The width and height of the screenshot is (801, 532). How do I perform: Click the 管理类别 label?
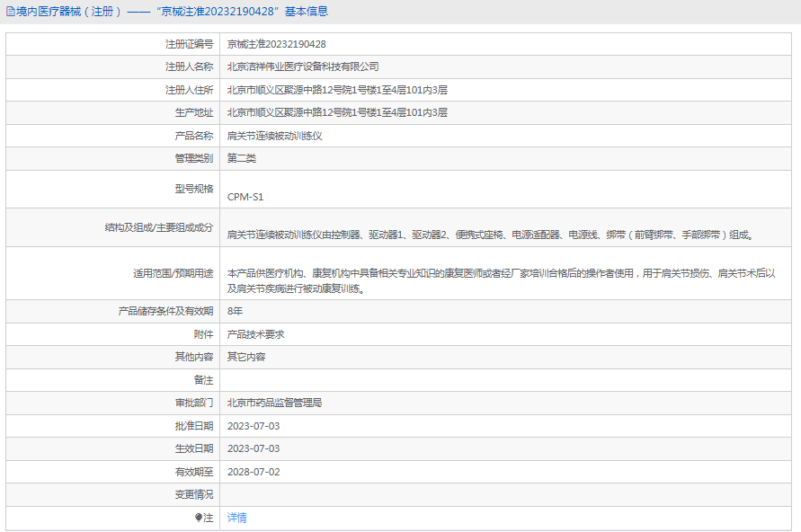pos(194,158)
